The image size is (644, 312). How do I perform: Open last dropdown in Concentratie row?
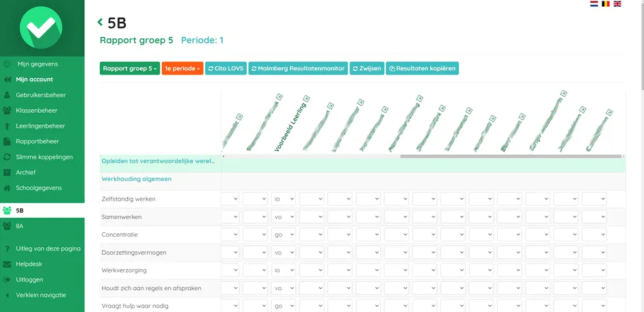click(x=594, y=235)
